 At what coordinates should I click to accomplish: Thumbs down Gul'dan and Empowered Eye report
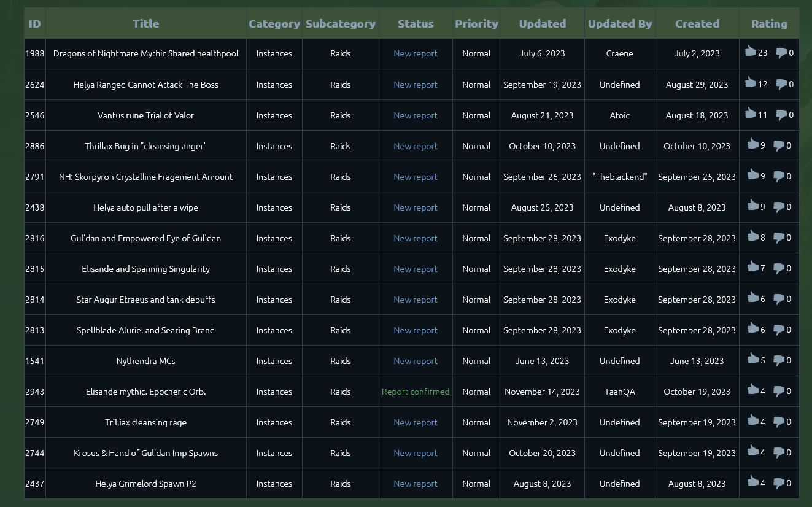pyautogui.click(x=778, y=238)
